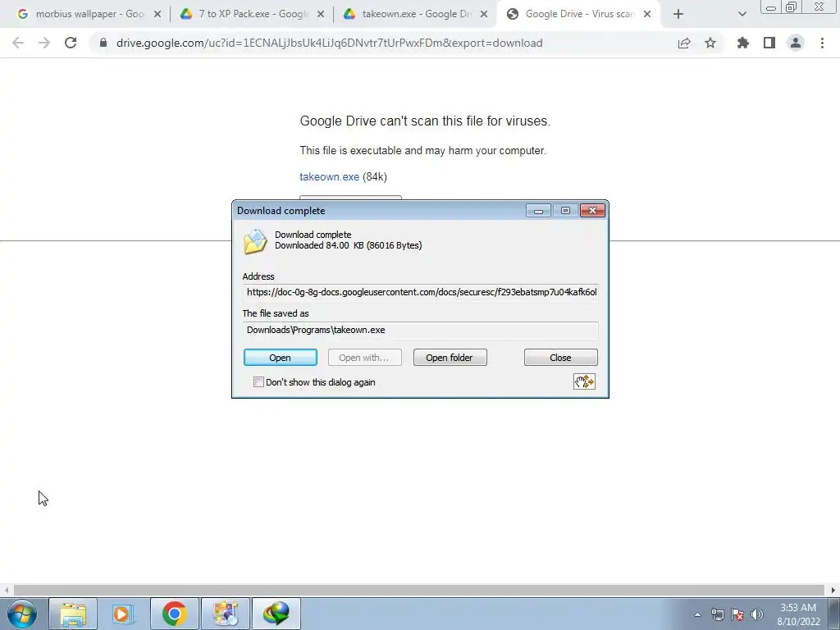The height and width of the screenshot is (630, 840).
Task: Open the personalization taskbar icon
Action: (226, 614)
